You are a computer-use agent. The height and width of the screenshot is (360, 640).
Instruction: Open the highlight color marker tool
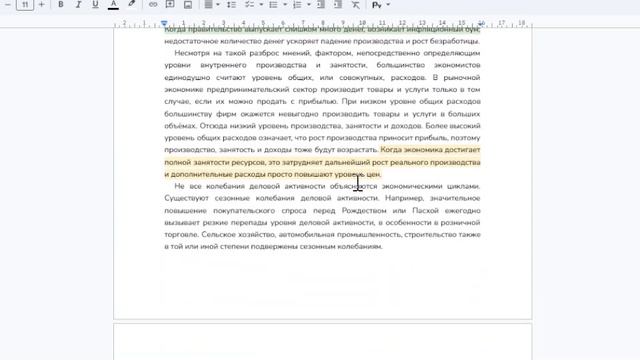point(131,4)
